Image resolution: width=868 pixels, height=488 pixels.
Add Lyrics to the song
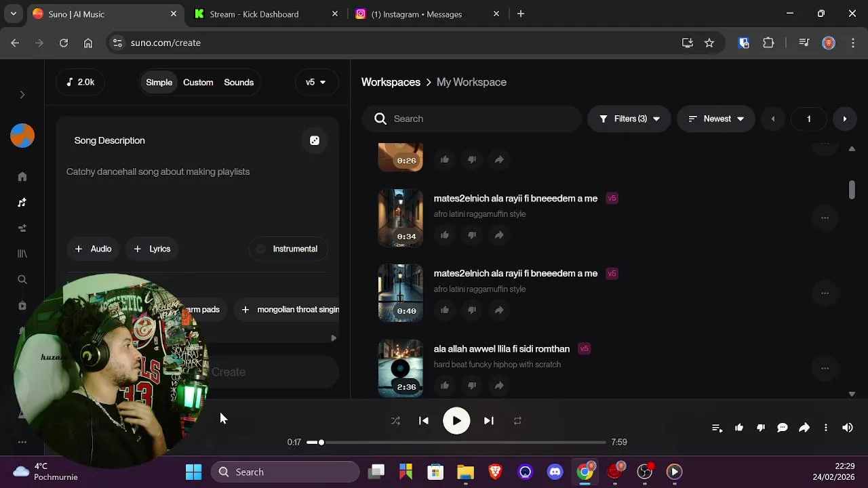coord(152,249)
